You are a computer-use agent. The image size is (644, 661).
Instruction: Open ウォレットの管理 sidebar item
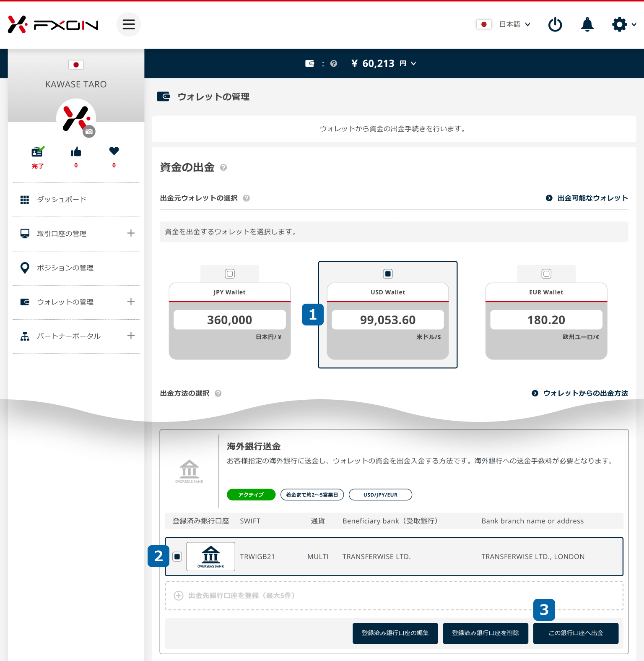[65, 302]
